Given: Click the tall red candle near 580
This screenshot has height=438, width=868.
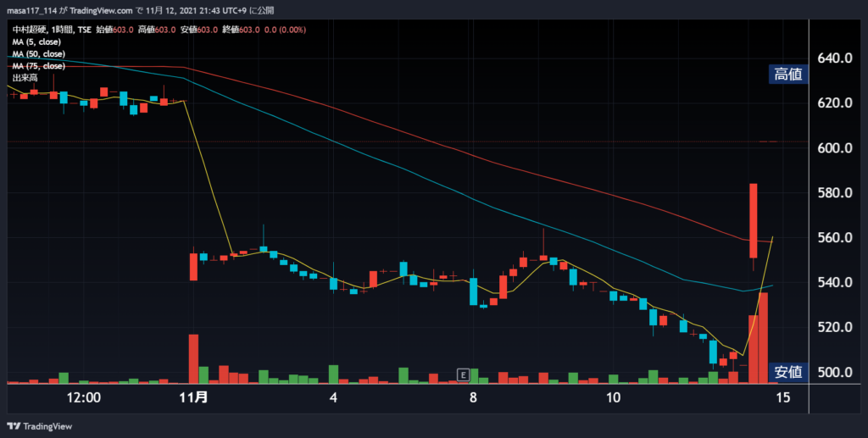Looking at the screenshot, I should (x=753, y=220).
